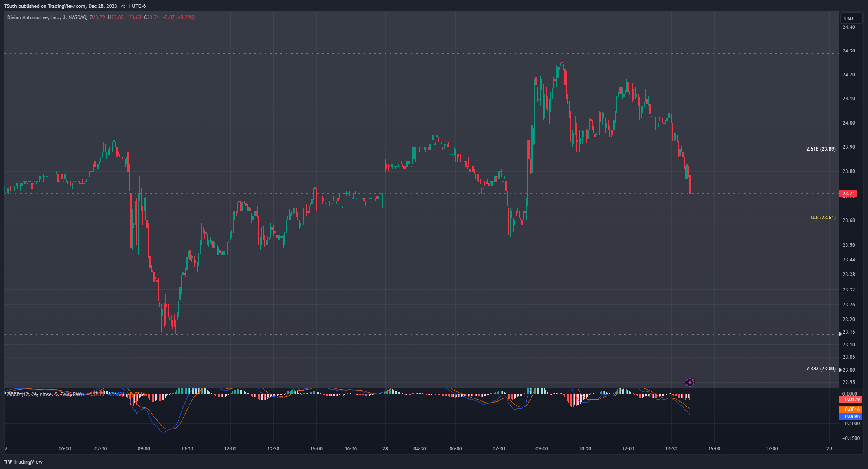This screenshot has height=469, width=868.
Task: Click the purple lightning bolt icon
Action: tap(690, 382)
